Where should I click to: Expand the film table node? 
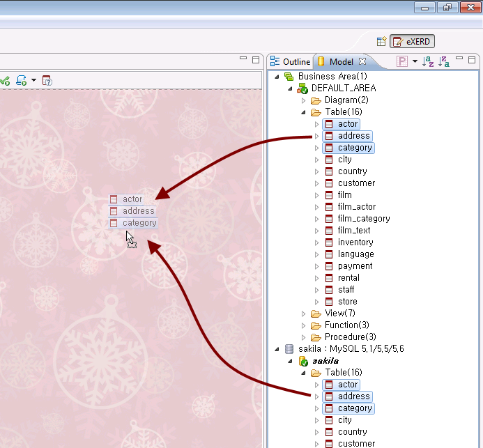[316, 195]
